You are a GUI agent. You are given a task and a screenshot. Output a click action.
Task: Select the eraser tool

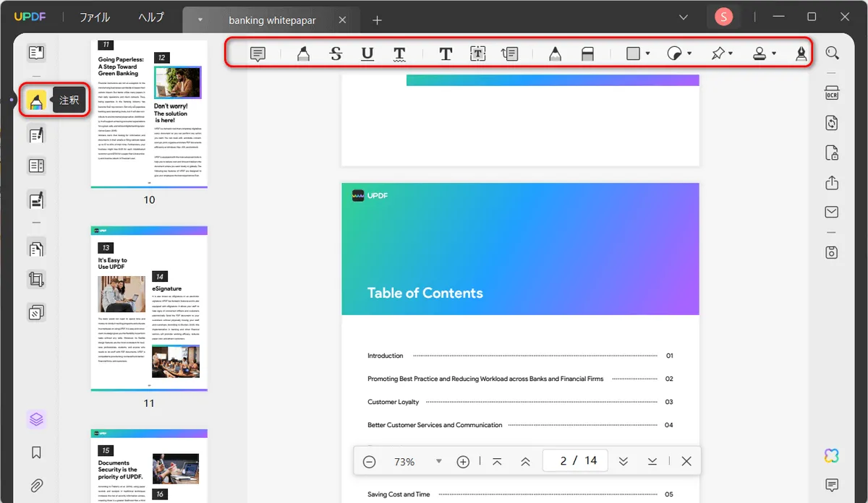coord(587,53)
